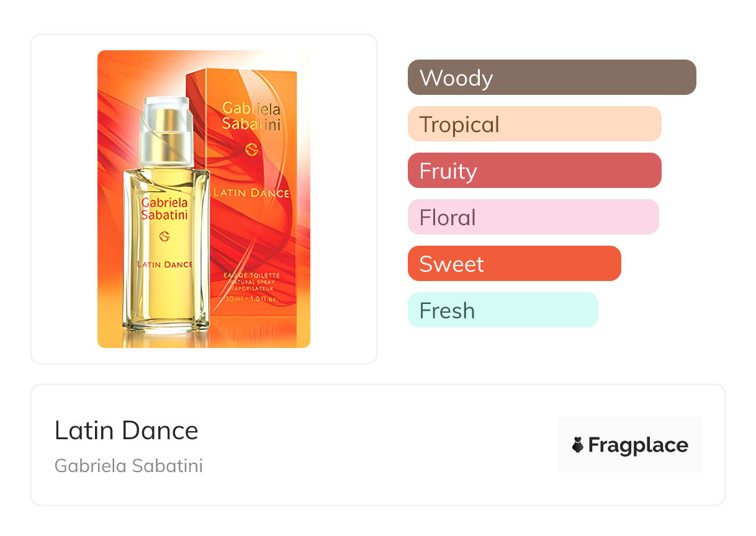This screenshot has width=756, height=536.
Task: Open the Gabriela Sabatini brand link
Action: (x=128, y=466)
